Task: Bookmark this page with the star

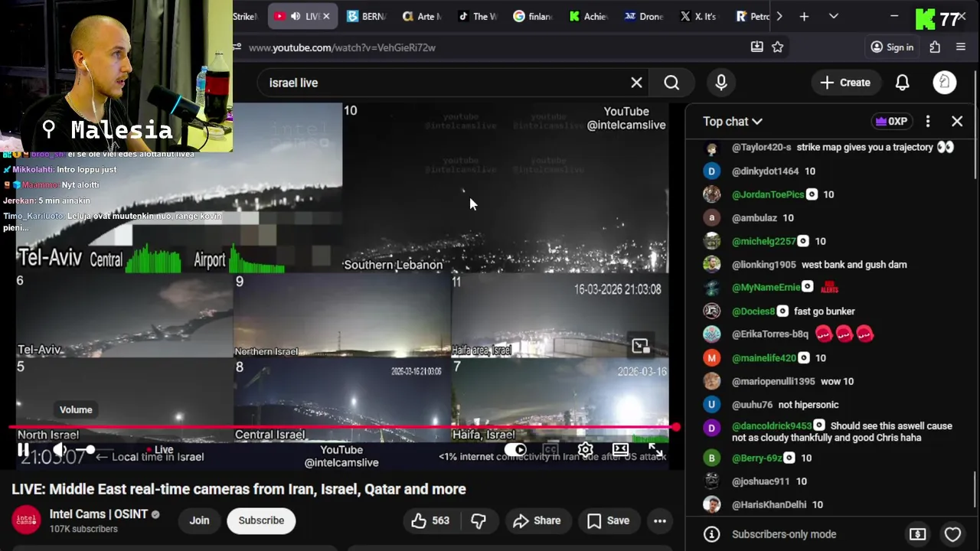Action: tap(778, 47)
